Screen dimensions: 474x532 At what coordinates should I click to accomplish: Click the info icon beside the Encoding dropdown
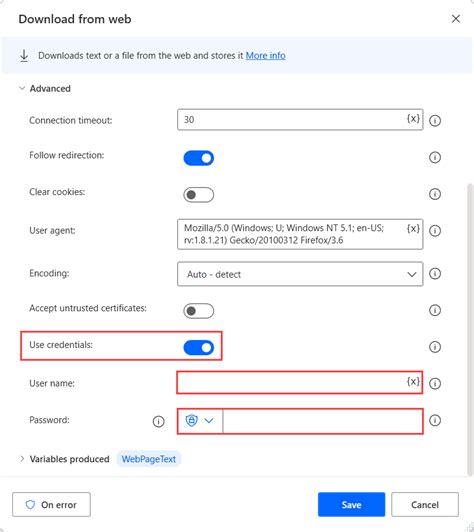pyautogui.click(x=435, y=273)
